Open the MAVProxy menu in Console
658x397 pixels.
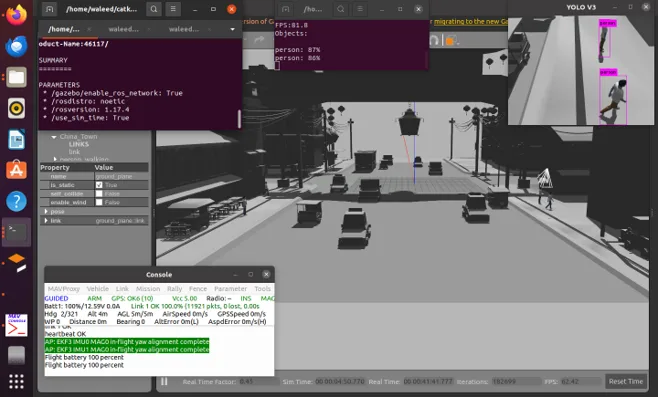coord(63,289)
